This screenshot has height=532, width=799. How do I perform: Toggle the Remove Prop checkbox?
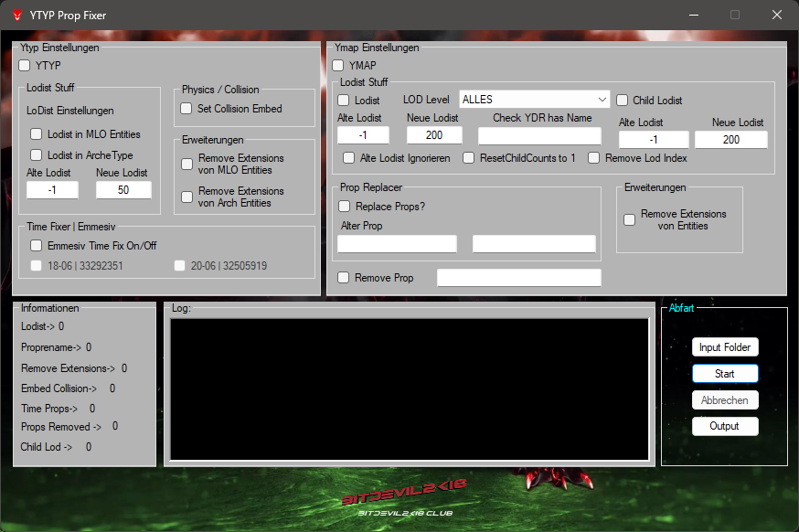(344, 278)
